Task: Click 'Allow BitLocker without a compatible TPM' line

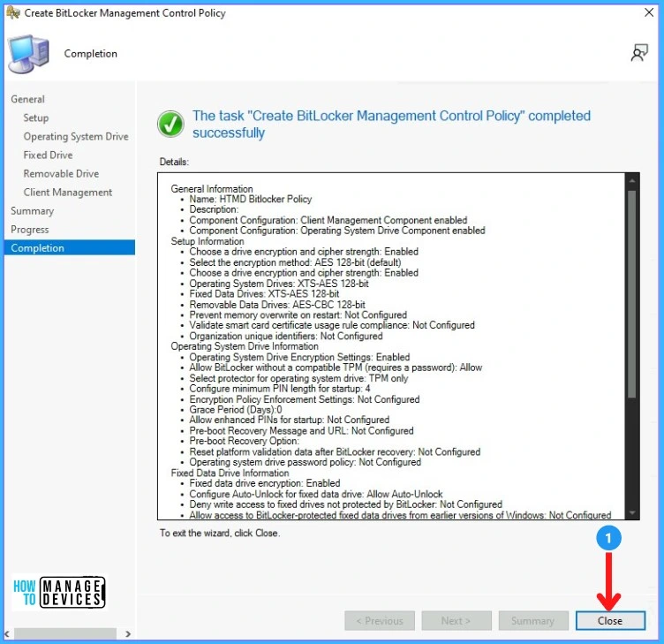Action: [x=336, y=367]
